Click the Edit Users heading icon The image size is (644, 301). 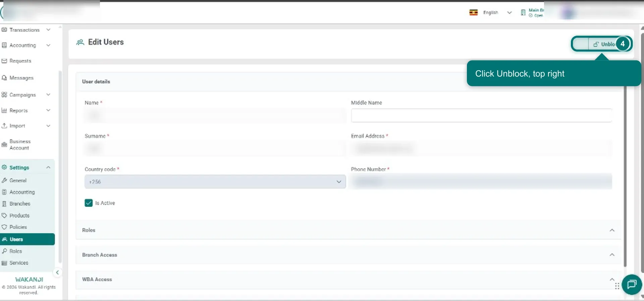coord(80,42)
